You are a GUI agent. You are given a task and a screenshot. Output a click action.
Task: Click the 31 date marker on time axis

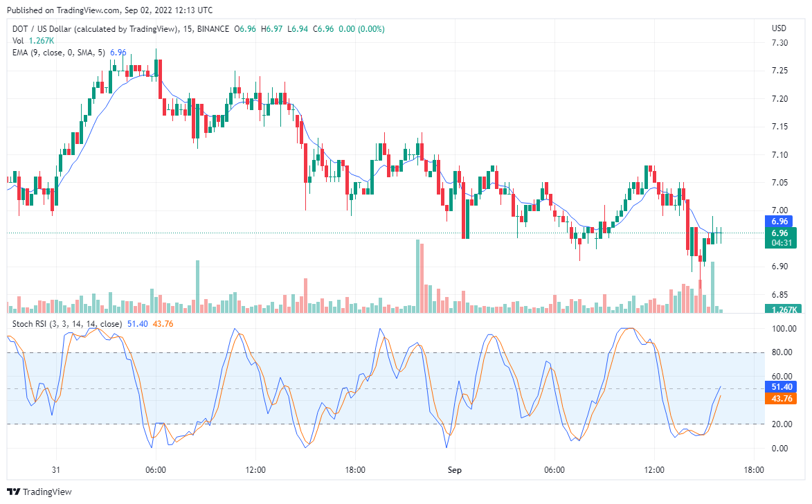coord(56,470)
